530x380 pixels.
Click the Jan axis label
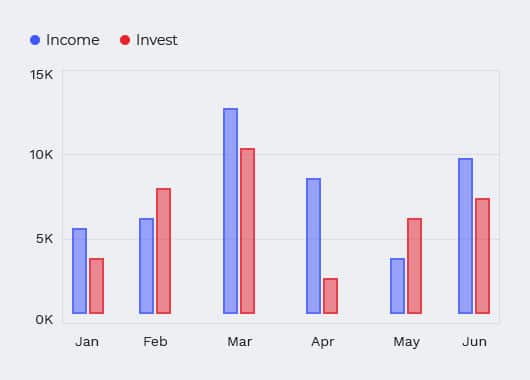click(x=87, y=342)
